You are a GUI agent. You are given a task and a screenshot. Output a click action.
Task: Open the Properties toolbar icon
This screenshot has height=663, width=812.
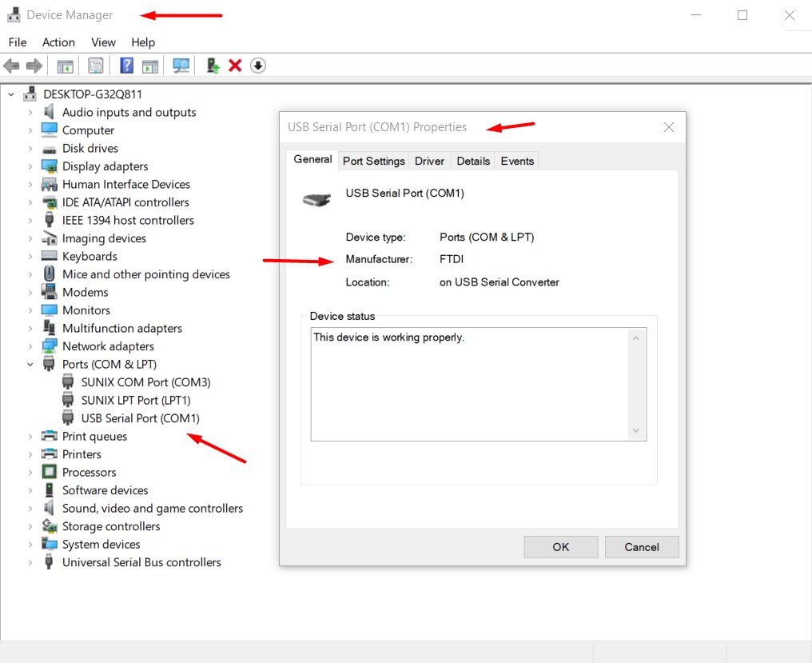tap(96, 66)
